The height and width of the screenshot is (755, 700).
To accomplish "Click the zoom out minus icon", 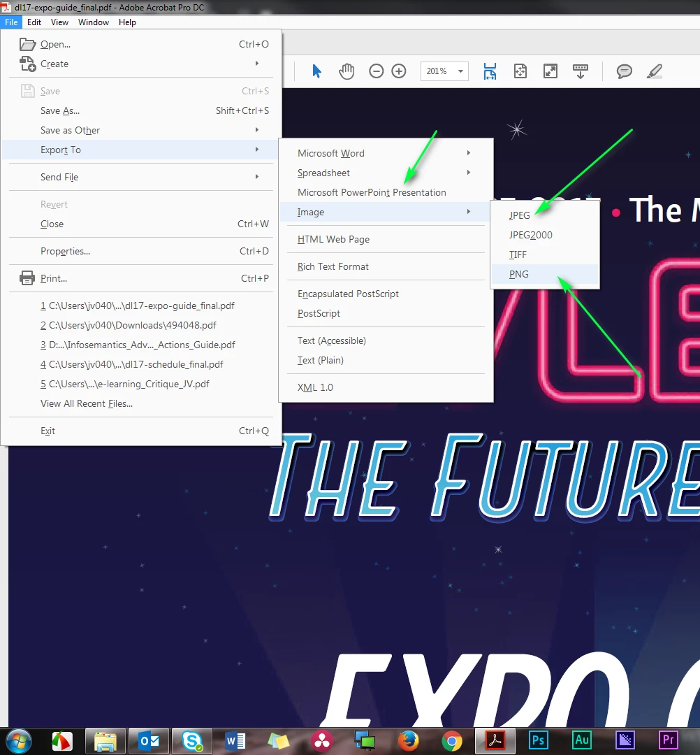I will click(377, 71).
